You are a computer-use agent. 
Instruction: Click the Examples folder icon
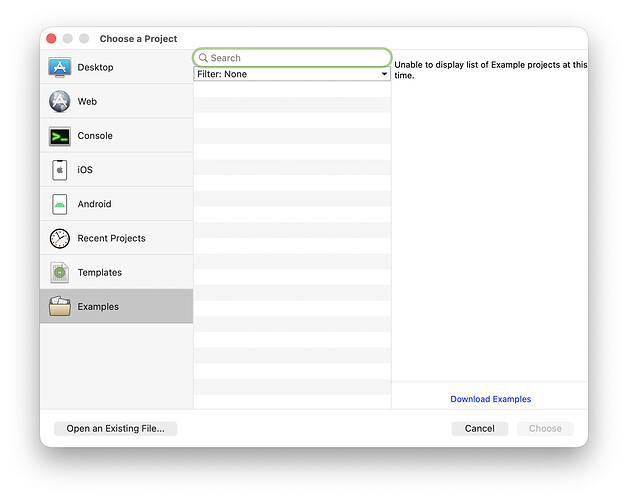[x=60, y=306]
